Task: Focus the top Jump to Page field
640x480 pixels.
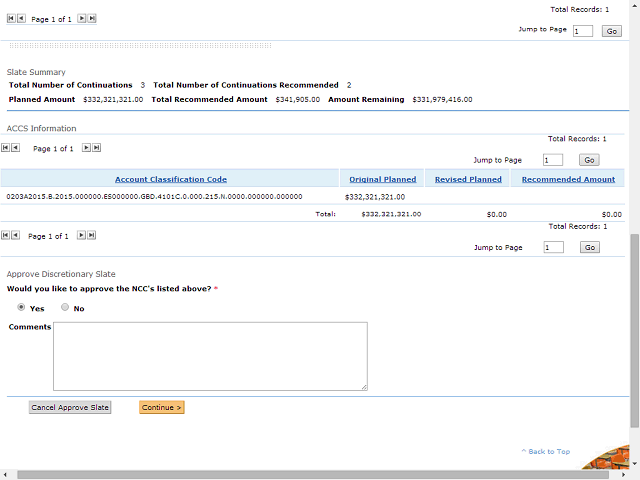Action: [583, 31]
